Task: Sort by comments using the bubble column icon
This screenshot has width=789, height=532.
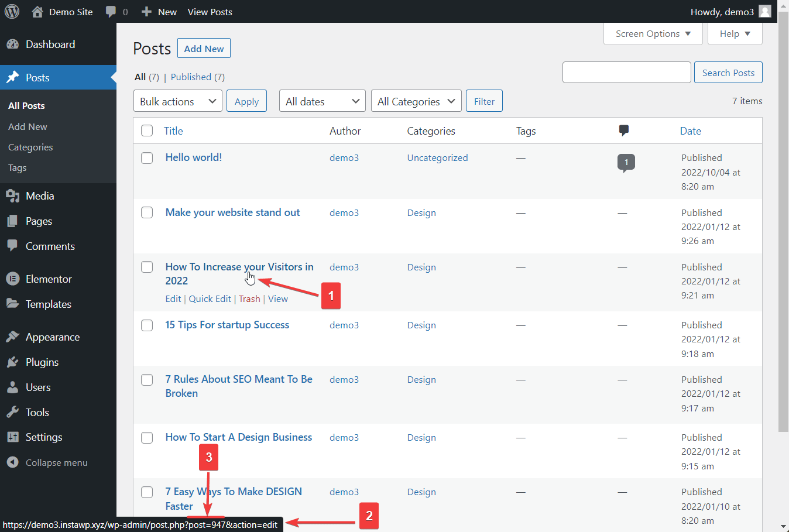Action: (x=623, y=131)
